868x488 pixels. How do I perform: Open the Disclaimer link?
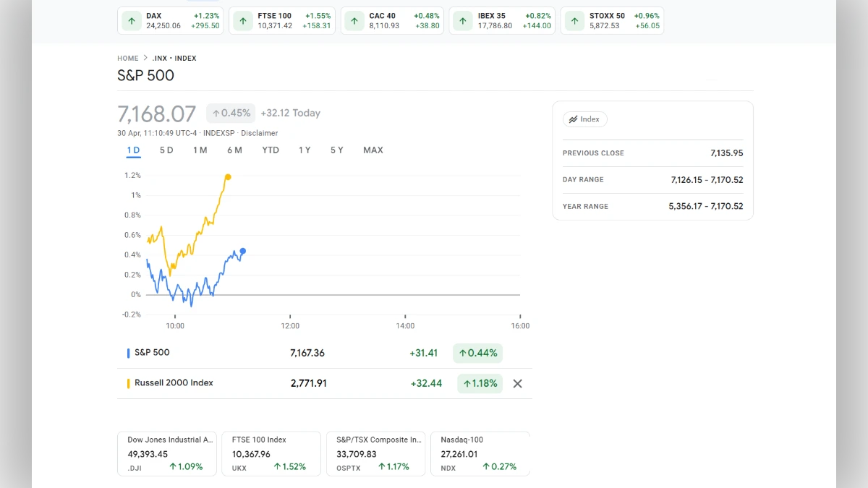[259, 133]
